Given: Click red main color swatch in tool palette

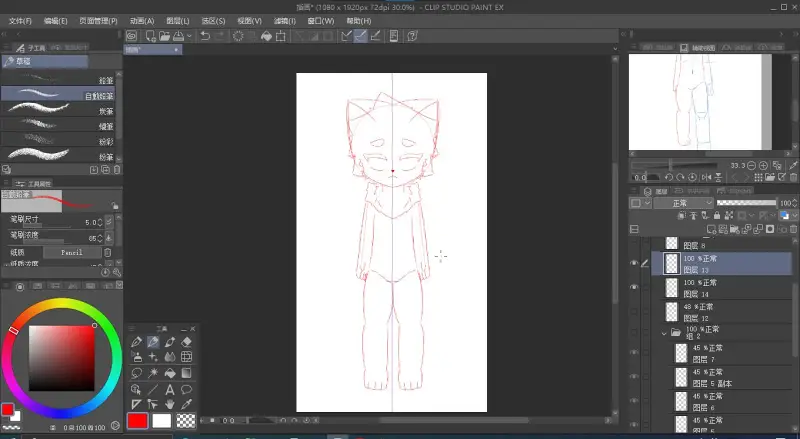Looking at the screenshot, I should point(137,421).
